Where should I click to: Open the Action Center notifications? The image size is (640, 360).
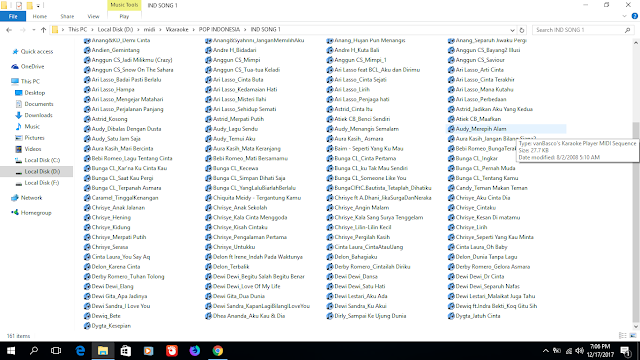[625, 351]
